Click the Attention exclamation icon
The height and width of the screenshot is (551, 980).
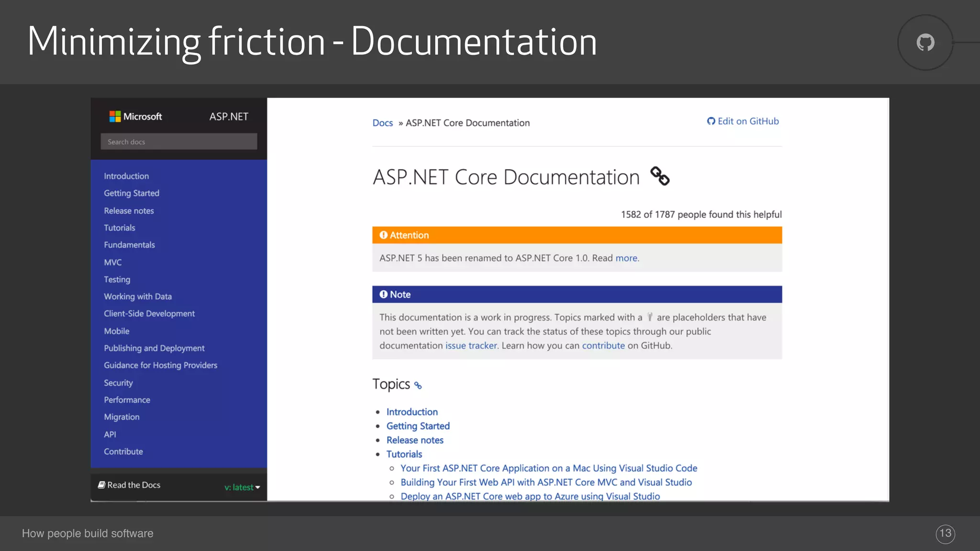pos(383,235)
